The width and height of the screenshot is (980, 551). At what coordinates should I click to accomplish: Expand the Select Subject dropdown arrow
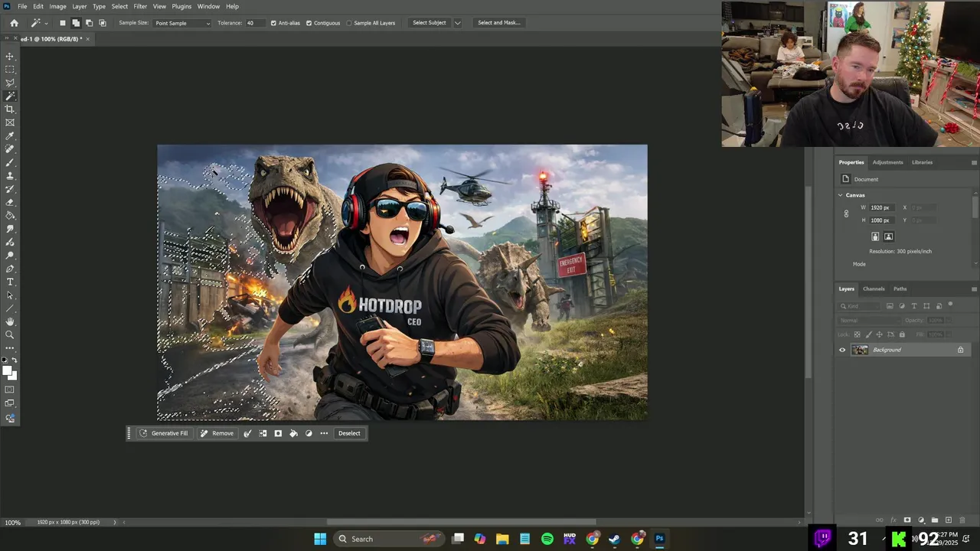pos(458,23)
